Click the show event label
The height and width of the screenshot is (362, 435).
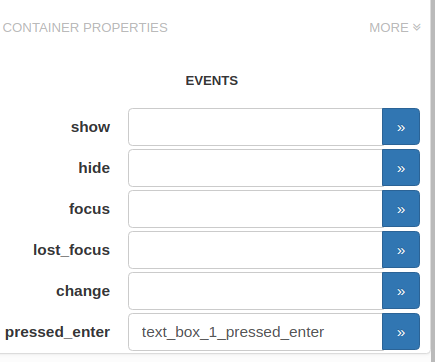90,127
